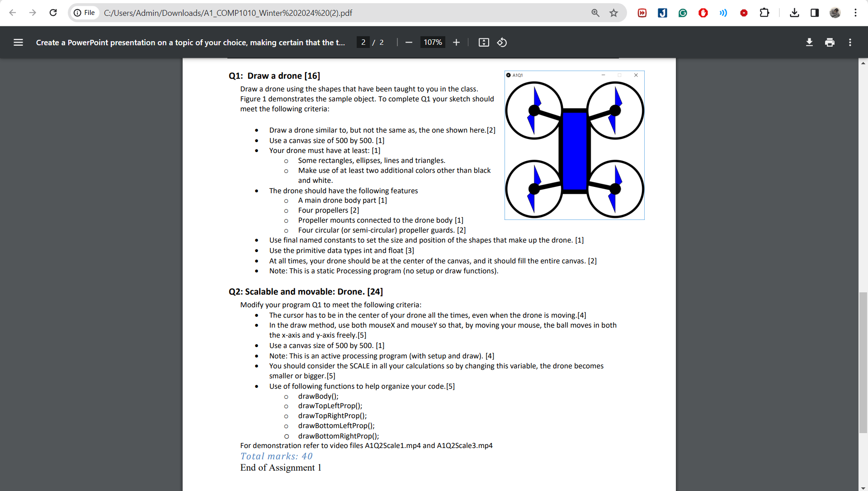Reload the current PDF page

(53, 13)
